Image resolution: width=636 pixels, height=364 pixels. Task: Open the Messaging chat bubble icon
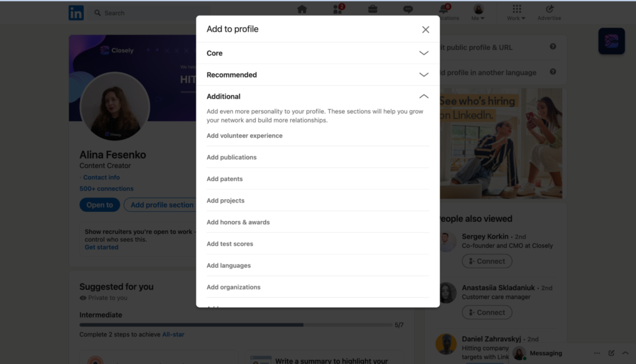click(408, 9)
